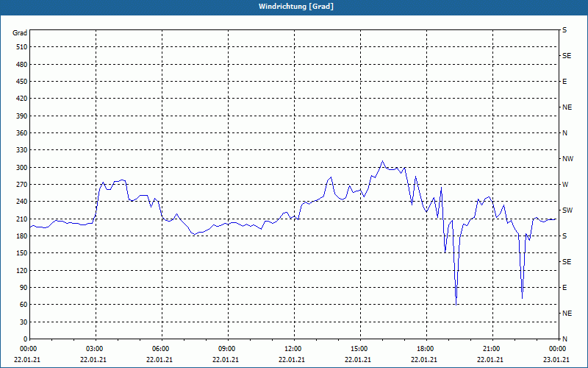The width and height of the screenshot is (588, 368).
Task: Select the 240 degree axis label
Action: coord(22,201)
